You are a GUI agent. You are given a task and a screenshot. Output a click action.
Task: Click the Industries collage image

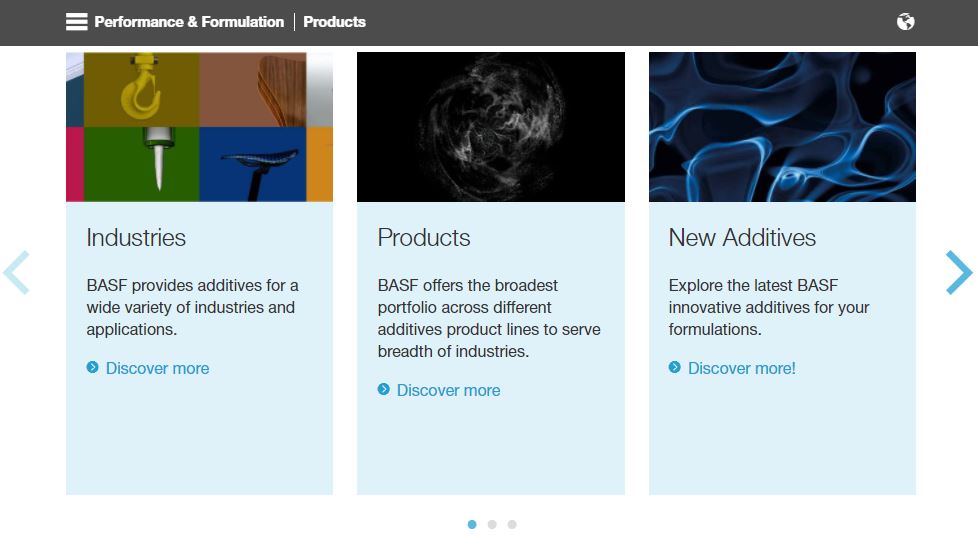[199, 127]
